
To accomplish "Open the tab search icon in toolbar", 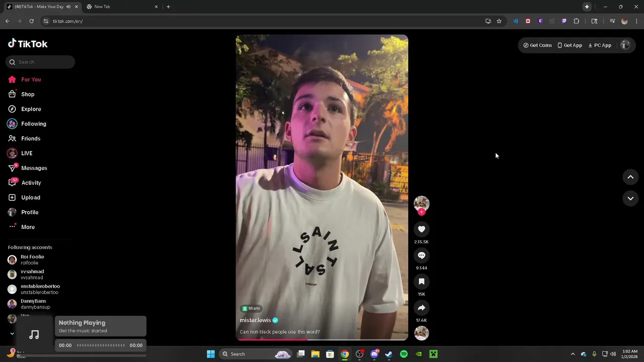I will click(x=594, y=21).
